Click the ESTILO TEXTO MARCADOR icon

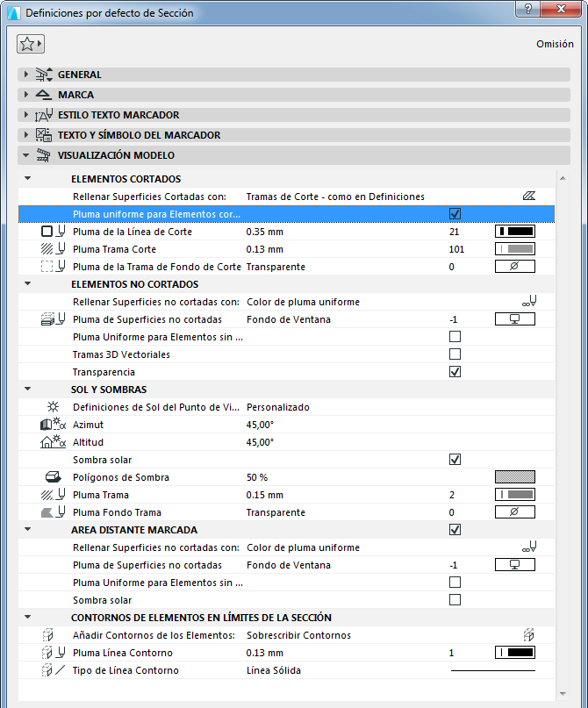44,115
